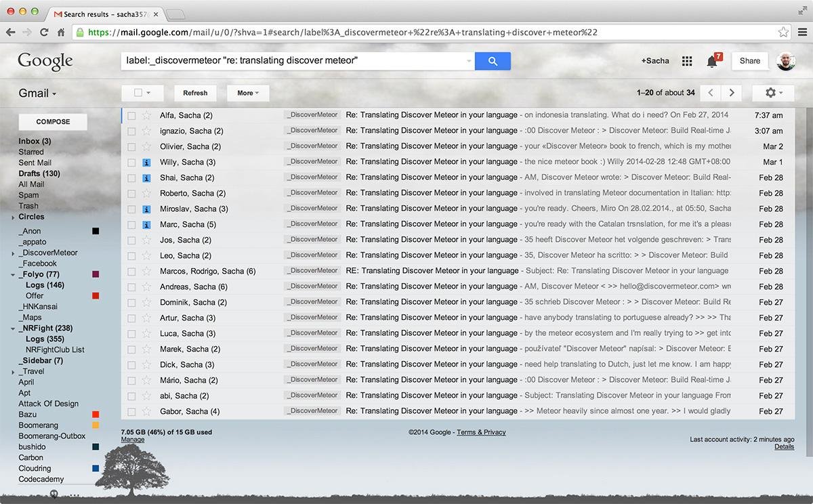
Task: Select the ignazio, Sacha conversation checkbox
Action: coord(131,131)
